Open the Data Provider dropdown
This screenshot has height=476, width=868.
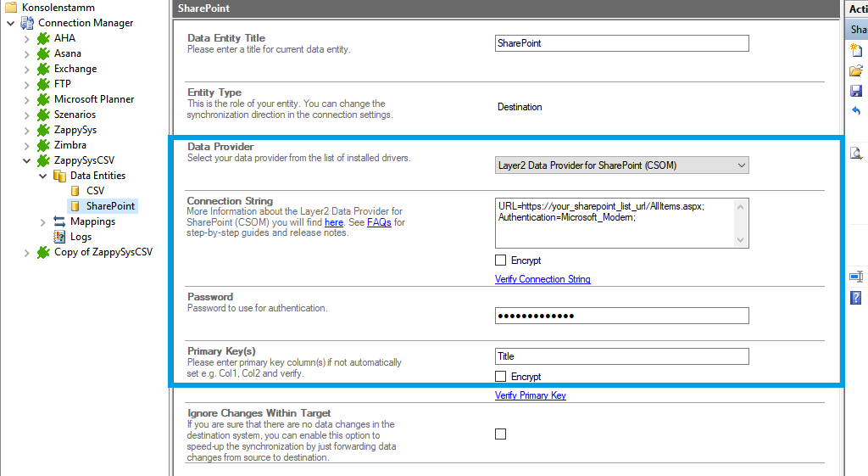pos(621,165)
